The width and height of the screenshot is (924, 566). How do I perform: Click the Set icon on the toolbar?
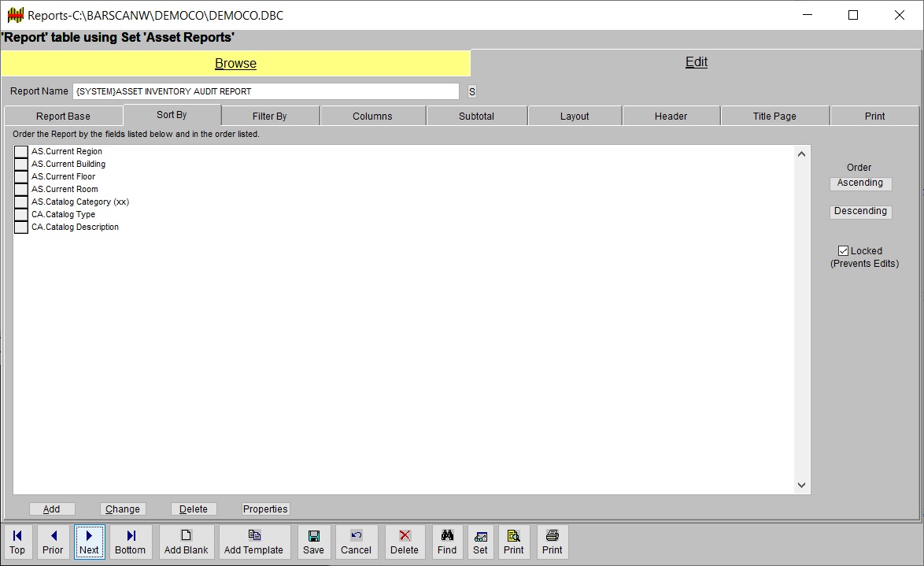pyautogui.click(x=480, y=542)
